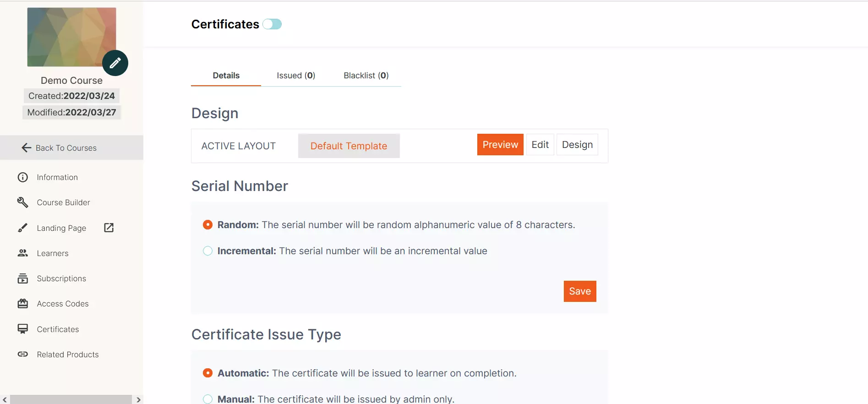This screenshot has height=404, width=868.
Task: Click the orange Preview button
Action: pyautogui.click(x=500, y=145)
